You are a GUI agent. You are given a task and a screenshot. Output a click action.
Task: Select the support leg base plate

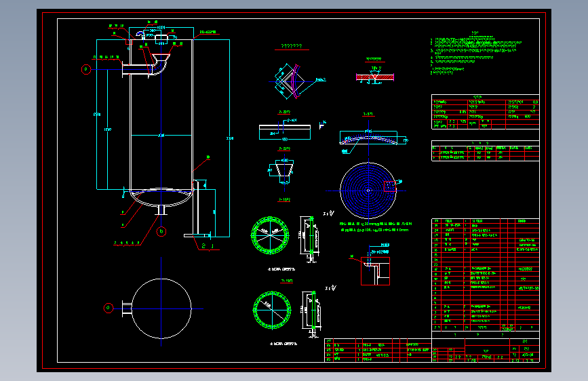pyautogui.click(x=197, y=235)
